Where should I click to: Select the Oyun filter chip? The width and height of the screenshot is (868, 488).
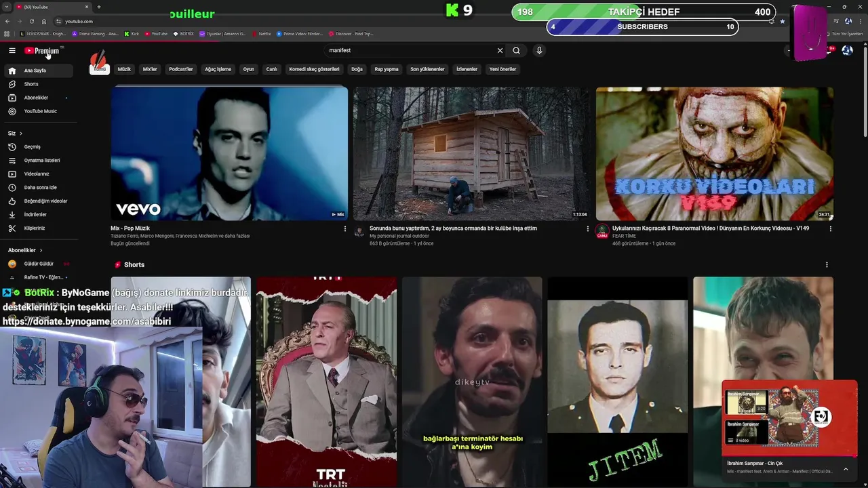249,69
